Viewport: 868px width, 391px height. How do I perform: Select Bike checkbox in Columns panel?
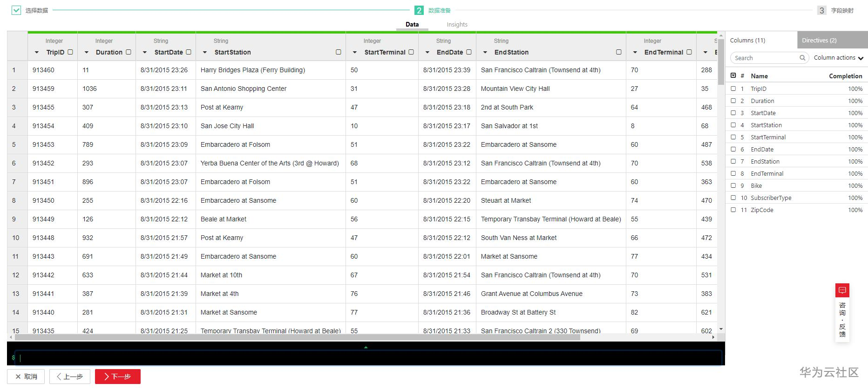(x=733, y=185)
